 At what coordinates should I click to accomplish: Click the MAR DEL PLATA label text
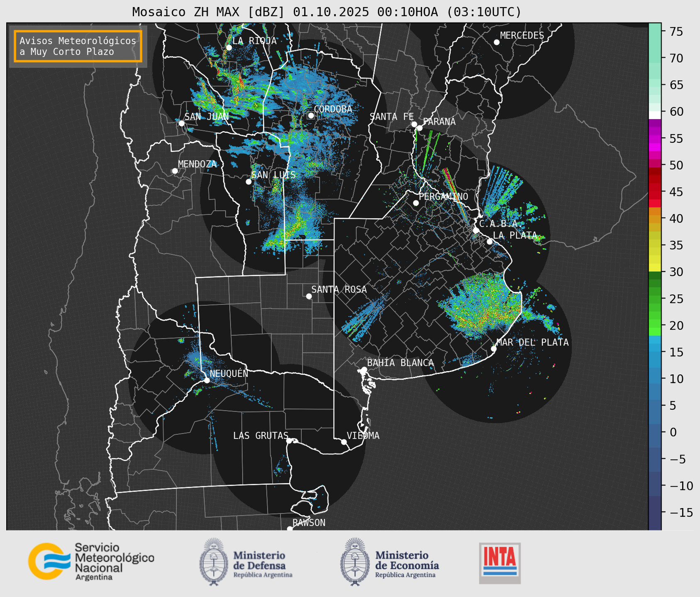coord(532,342)
